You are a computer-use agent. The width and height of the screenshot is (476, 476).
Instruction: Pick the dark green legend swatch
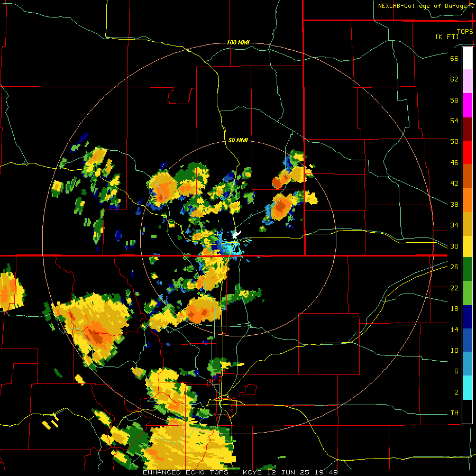coord(467,269)
